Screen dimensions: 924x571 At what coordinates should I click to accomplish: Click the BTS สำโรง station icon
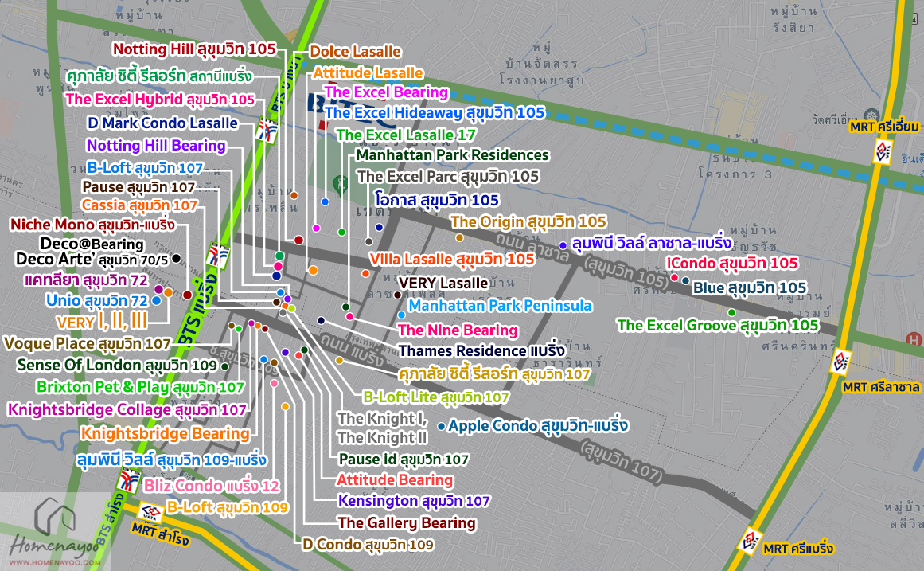click(x=128, y=481)
